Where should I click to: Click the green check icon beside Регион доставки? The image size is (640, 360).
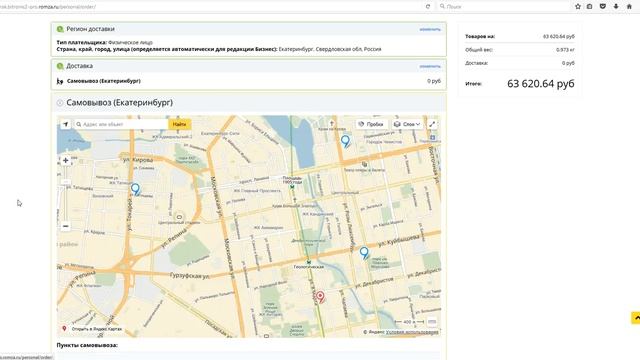pos(60,29)
